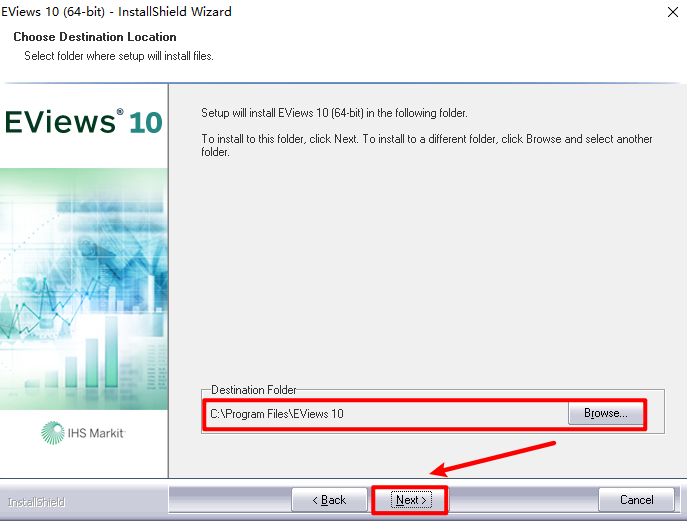Click the Choose Destination Location heading
The height and width of the screenshot is (521, 687).
pyautogui.click(x=95, y=37)
